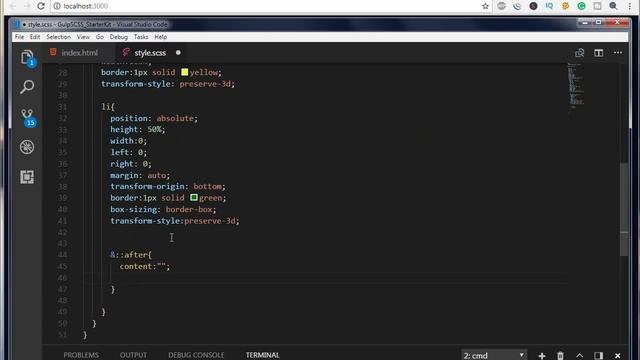
Task: Move panel using the panel position icon
Action: (x=598, y=356)
